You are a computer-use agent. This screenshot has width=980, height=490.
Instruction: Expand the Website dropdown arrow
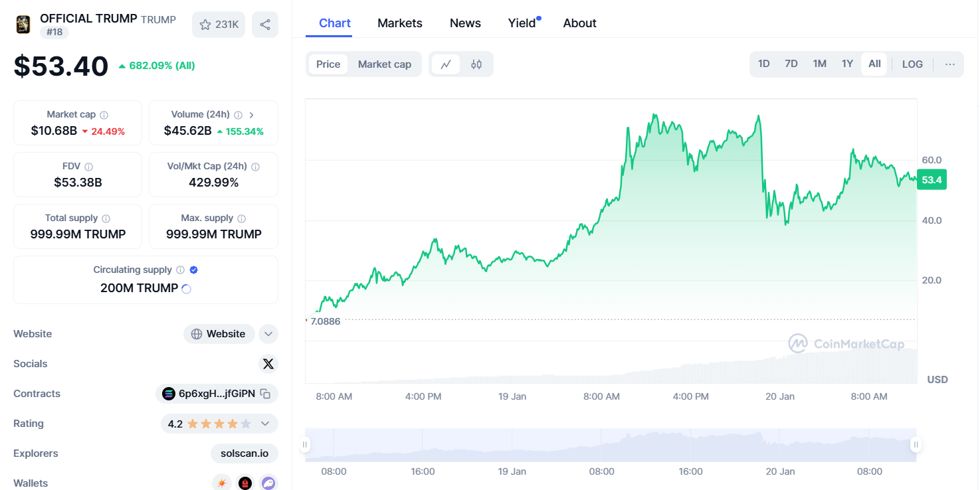[x=268, y=334]
